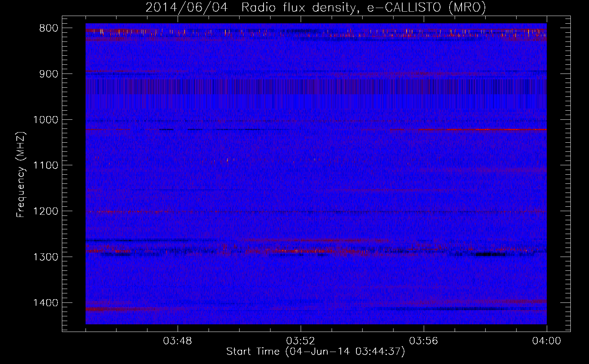Screen dimensions: 589x364
Task: Click the 04:00 time axis label
Action: [x=547, y=341]
